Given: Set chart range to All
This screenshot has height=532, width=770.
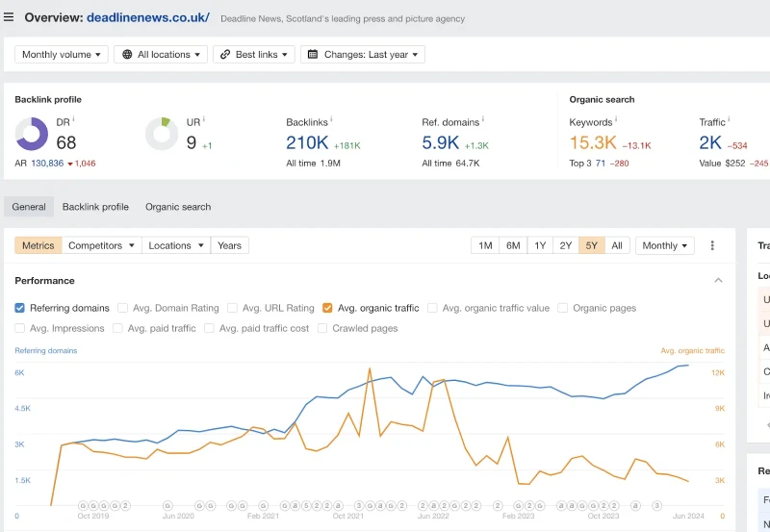Looking at the screenshot, I should click(617, 245).
